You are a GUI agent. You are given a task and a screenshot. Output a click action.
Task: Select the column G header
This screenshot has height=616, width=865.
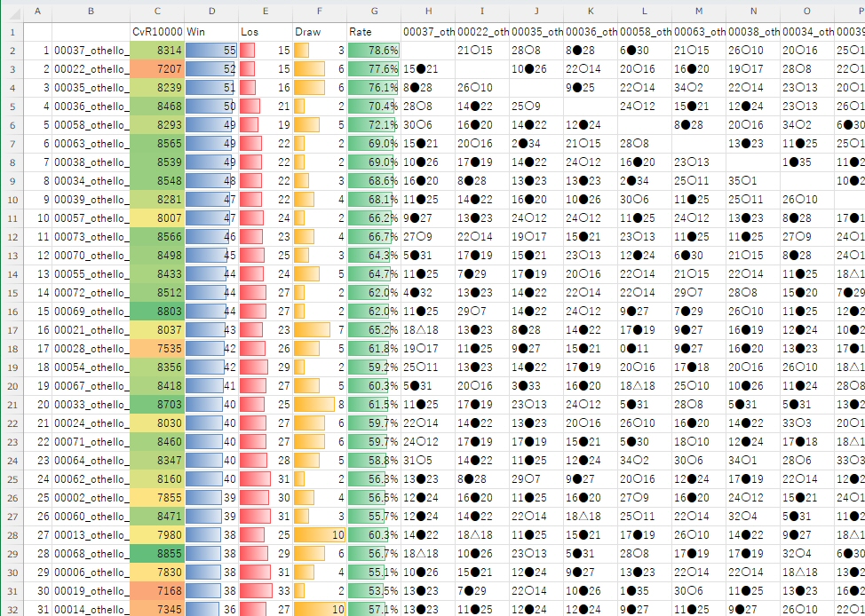click(373, 12)
